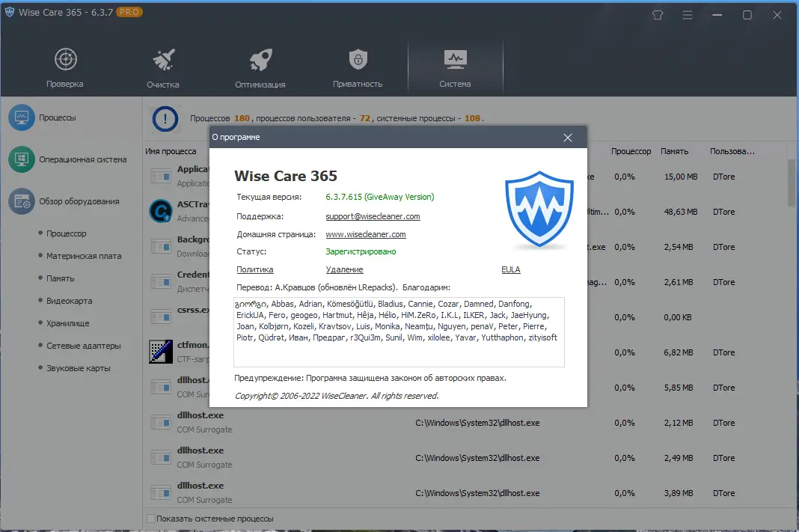The image size is (799, 532).
Task: Click the Удаление link
Action: click(344, 269)
